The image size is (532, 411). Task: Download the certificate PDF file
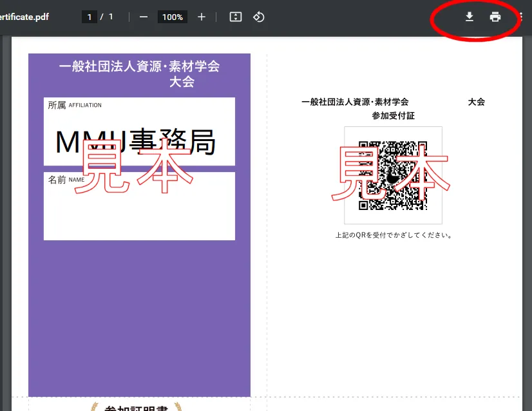coord(470,17)
